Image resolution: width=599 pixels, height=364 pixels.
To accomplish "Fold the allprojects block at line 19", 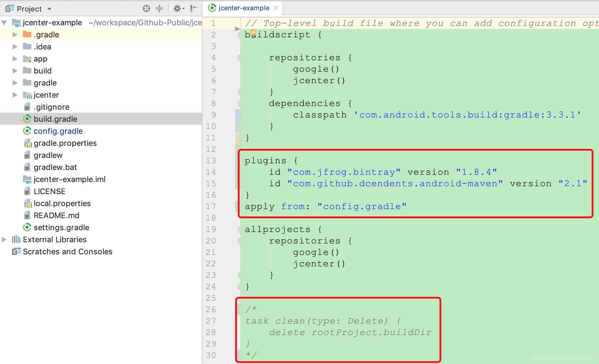I will tap(240, 230).
